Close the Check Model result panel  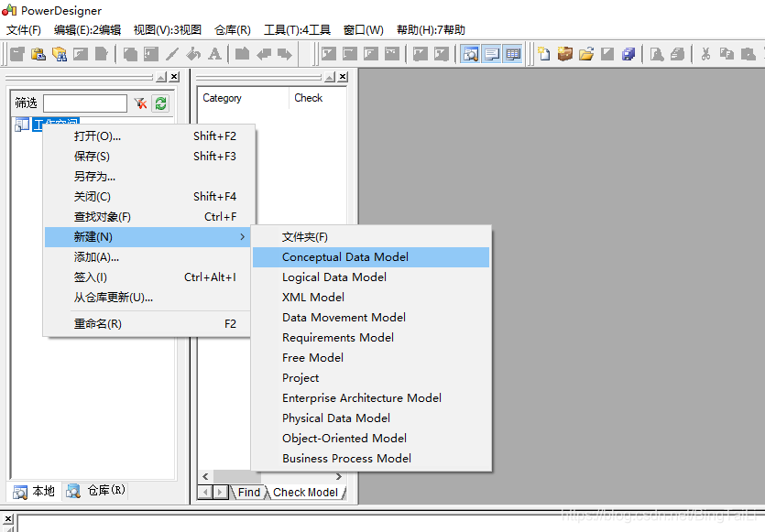[x=343, y=77]
